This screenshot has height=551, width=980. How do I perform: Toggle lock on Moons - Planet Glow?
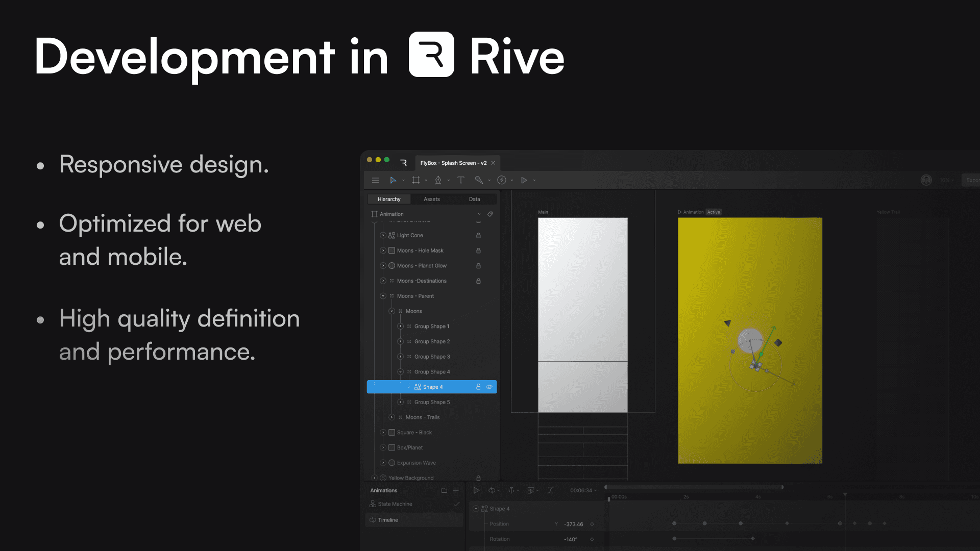[x=478, y=266]
